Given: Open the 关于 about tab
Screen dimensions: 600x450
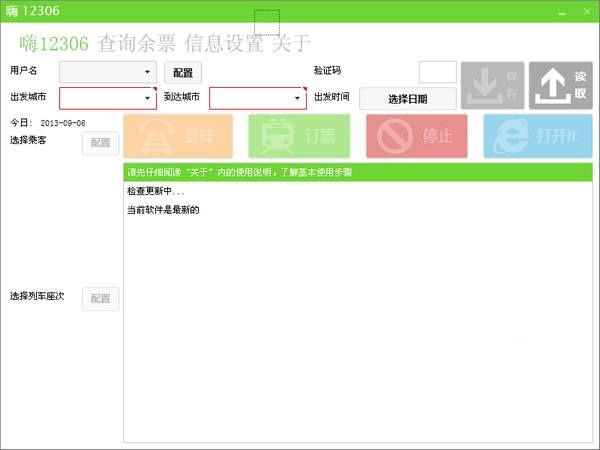Looking at the screenshot, I should tap(291, 43).
